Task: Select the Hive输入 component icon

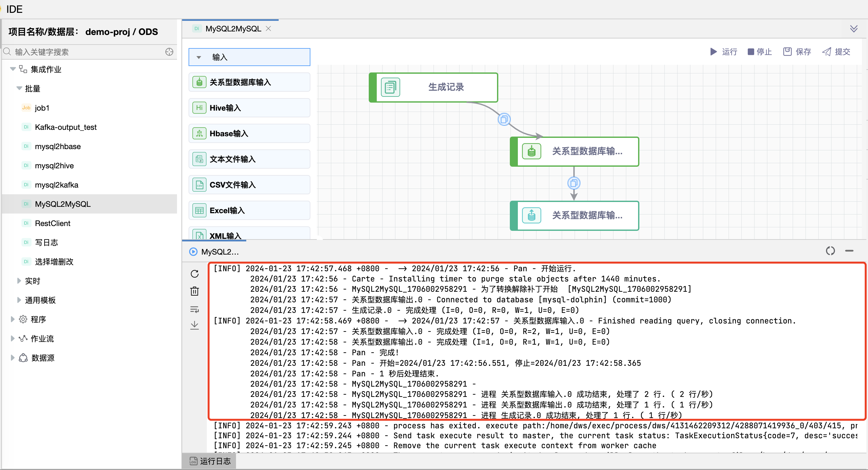Action: (x=199, y=107)
